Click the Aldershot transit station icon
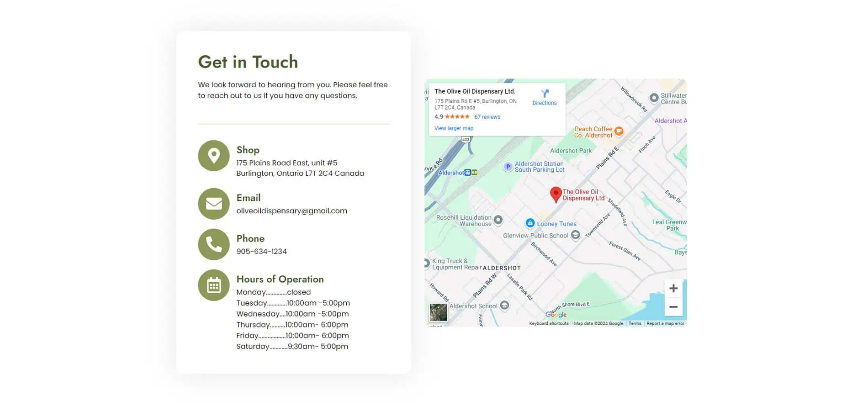The height and width of the screenshot is (411, 868). point(467,173)
